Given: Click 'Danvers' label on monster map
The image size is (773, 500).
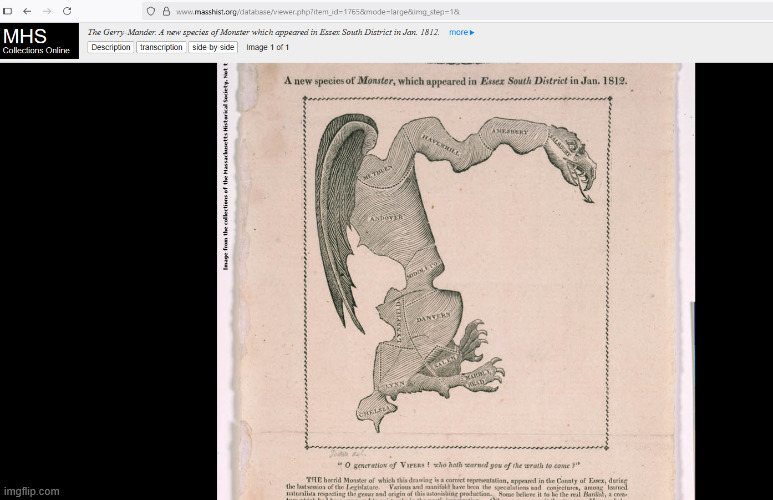Looking at the screenshot, I should [x=433, y=316].
